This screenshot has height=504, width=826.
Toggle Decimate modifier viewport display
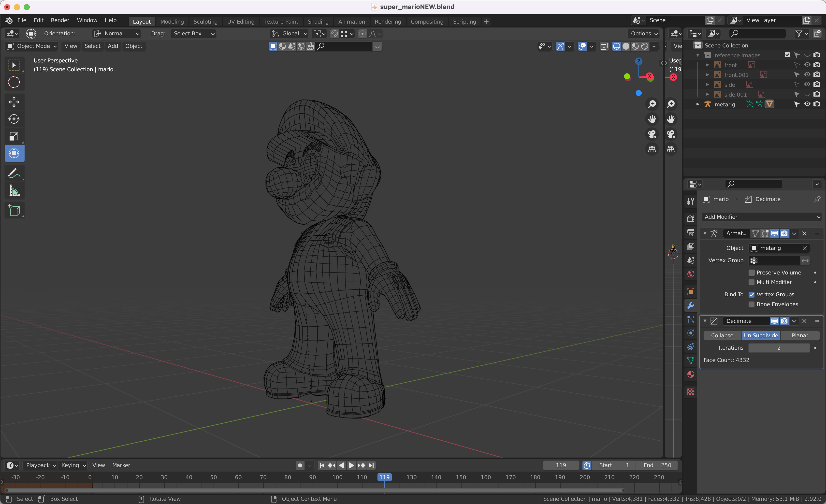coord(774,321)
